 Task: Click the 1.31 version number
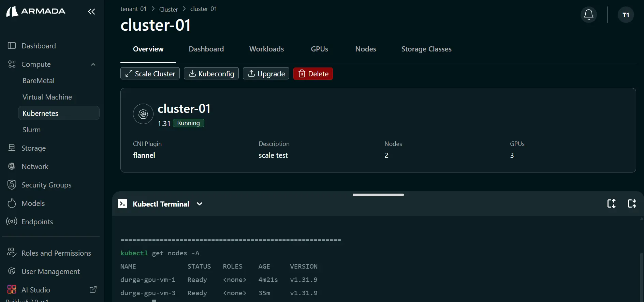coord(164,123)
